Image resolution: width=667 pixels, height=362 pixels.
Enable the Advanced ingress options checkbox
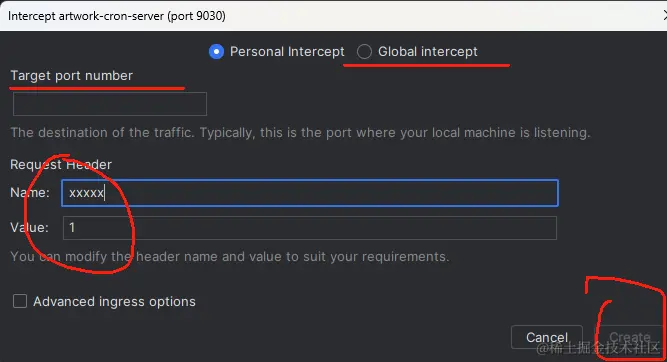20,301
